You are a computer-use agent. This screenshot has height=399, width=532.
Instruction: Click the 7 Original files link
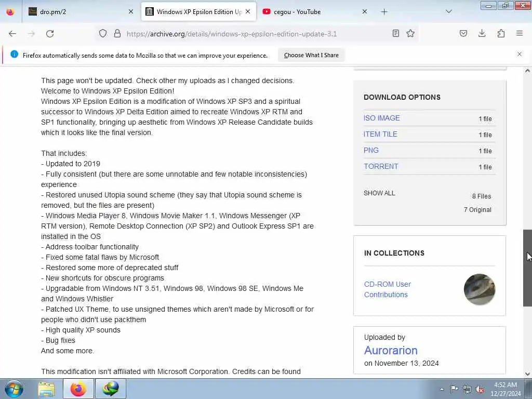(x=477, y=210)
